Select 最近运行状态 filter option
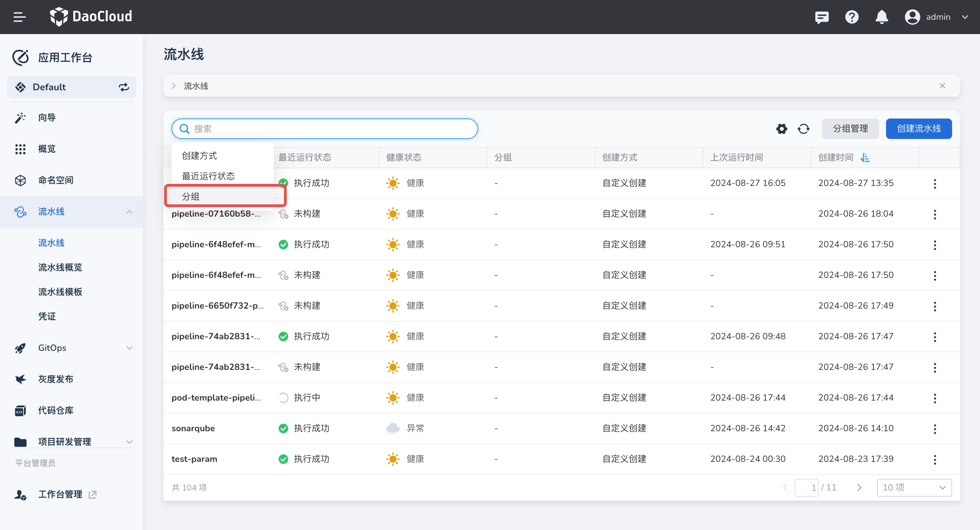The image size is (980, 530). [208, 176]
